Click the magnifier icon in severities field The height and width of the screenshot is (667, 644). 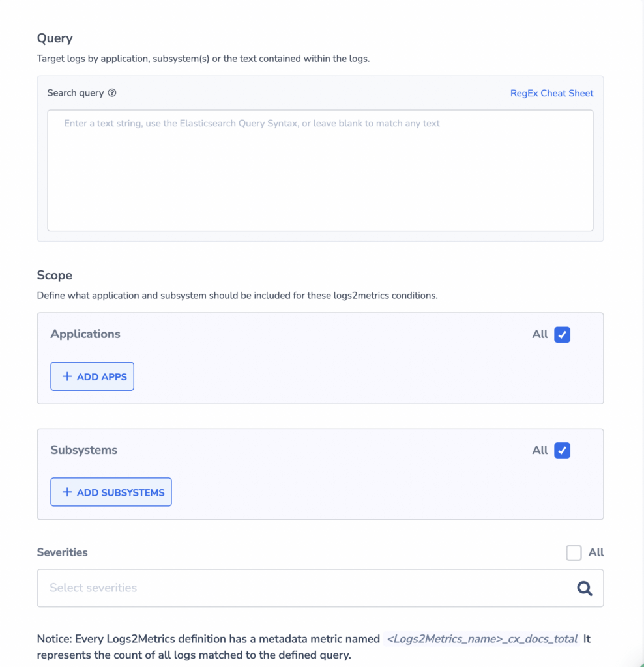(x=585, y=588)
